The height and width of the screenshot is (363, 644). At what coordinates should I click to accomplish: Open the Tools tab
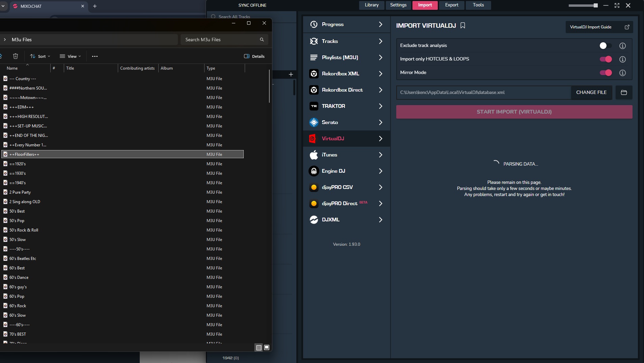point(478,5)
